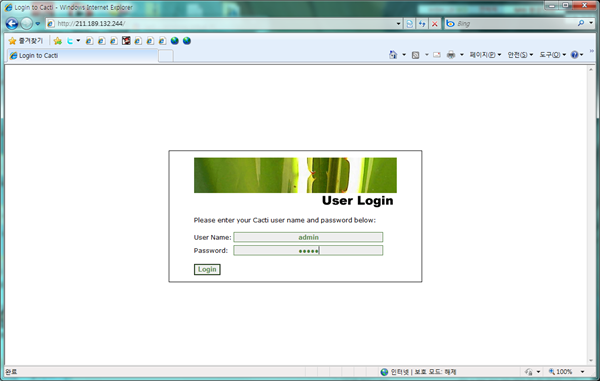
Task: Expand the dropdown beside the Twitter icon
Action: 78,41
